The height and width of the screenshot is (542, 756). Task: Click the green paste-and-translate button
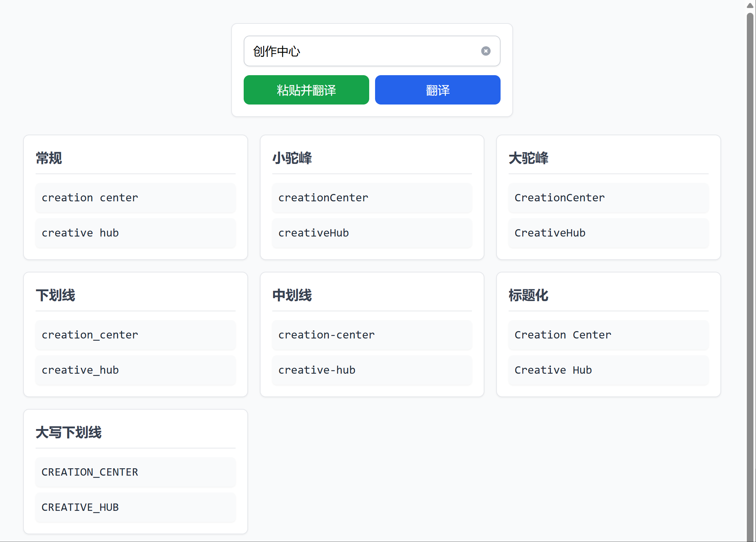tap(306, 90)
